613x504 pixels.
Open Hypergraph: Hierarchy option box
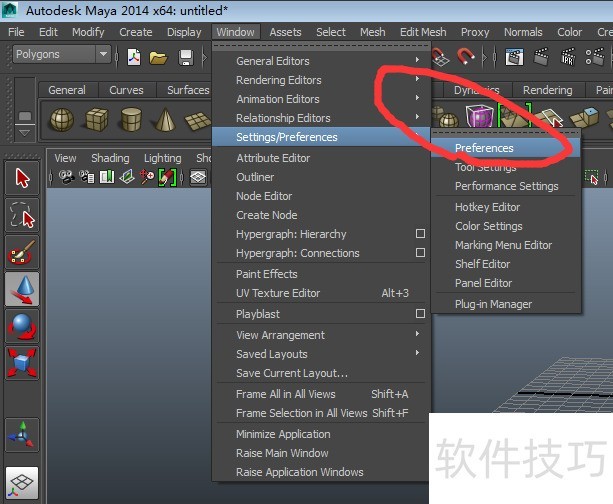pyautogui.click(x=420, y=233)
